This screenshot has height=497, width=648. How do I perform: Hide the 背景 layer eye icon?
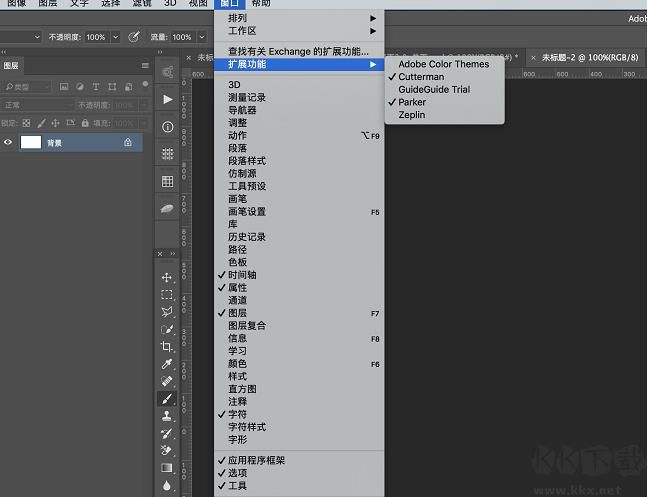tap(8, 143)
